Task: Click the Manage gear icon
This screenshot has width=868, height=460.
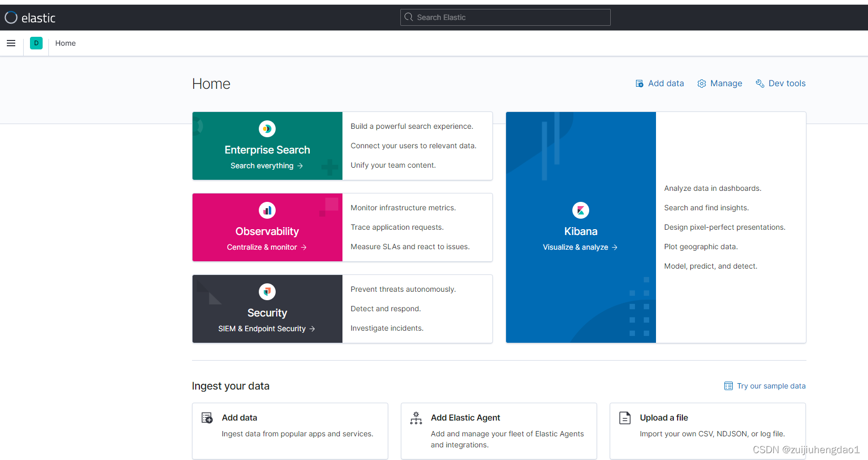Action: (702, 84)
